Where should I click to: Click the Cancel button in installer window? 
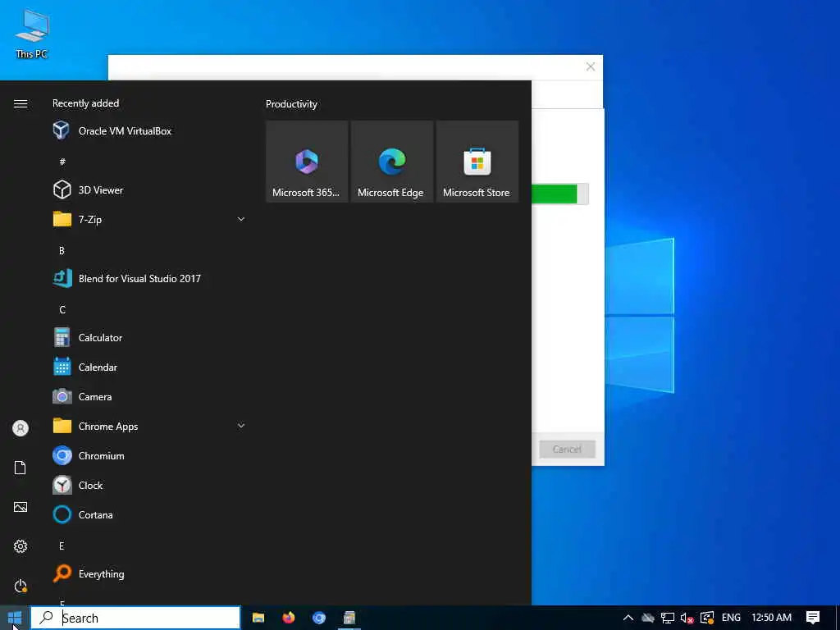[x=567, y=449]
